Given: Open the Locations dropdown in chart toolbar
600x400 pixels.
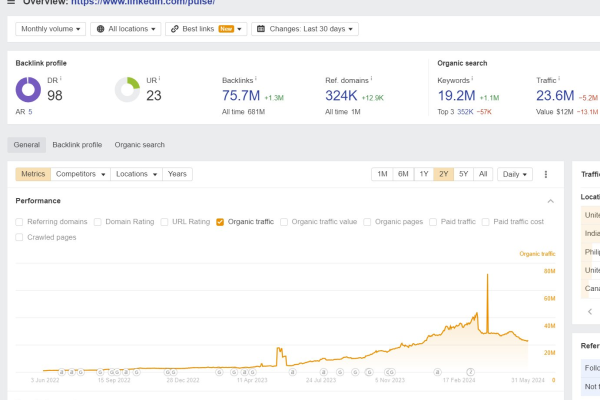Looking at the screenshot, I should click(x=137, y=174).
